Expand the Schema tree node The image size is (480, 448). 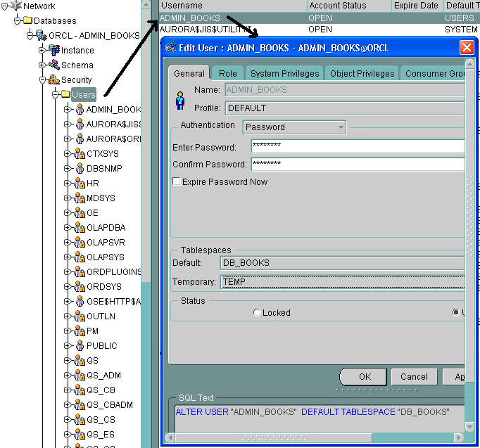[x=42, y=65]
